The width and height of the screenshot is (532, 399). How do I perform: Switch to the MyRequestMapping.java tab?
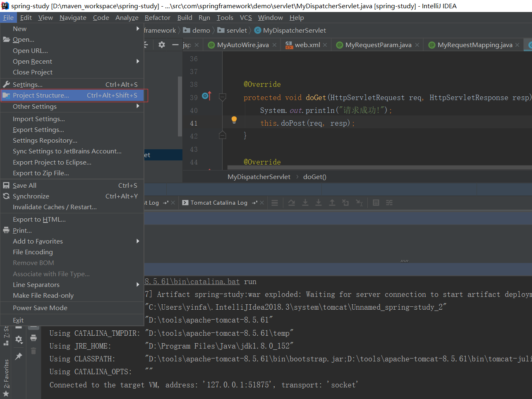[474, 45]
